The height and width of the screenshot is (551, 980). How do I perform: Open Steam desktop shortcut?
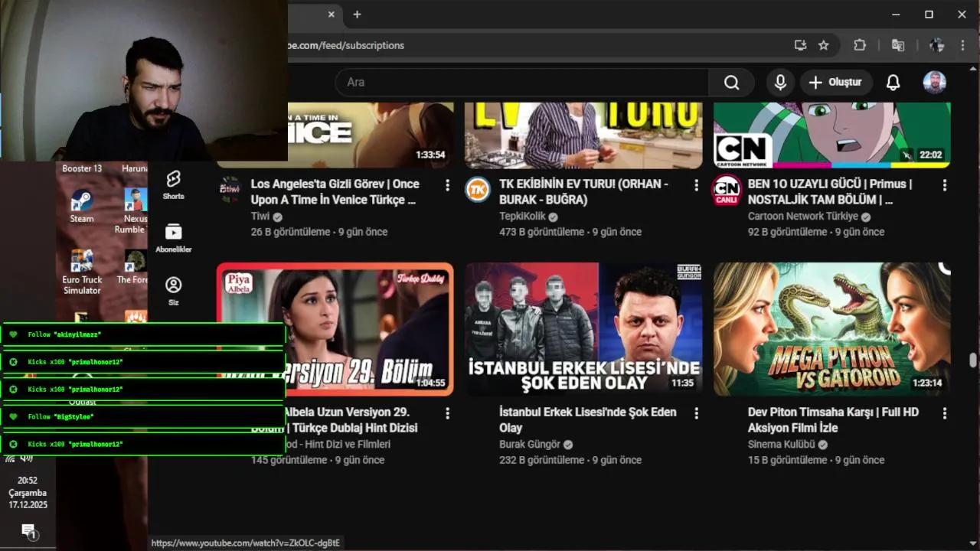[x=82, y=207]
